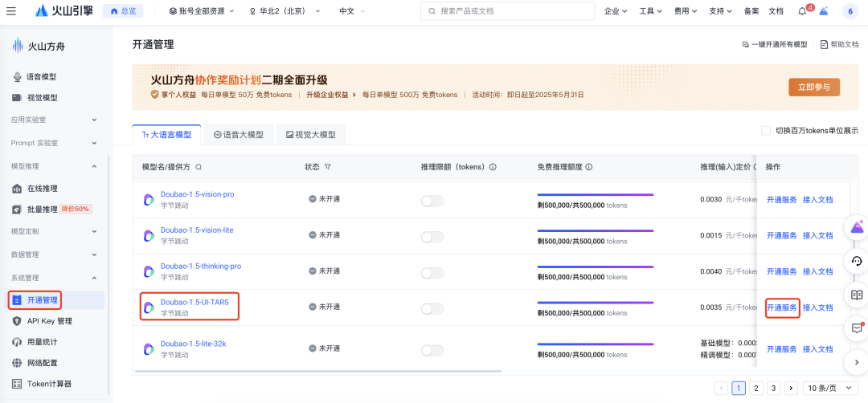Screen dimensions: 868x403
Task: Click the 批量推理 sidebar icon
Action: pyautogui.click(x=17, y=209)
